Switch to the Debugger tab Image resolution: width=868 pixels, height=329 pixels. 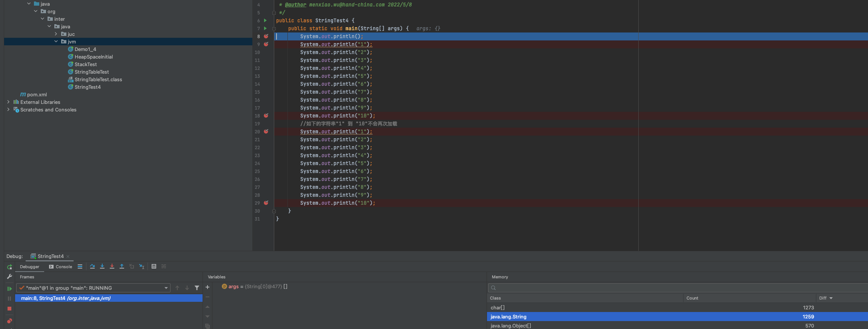(x=29, y=267)
